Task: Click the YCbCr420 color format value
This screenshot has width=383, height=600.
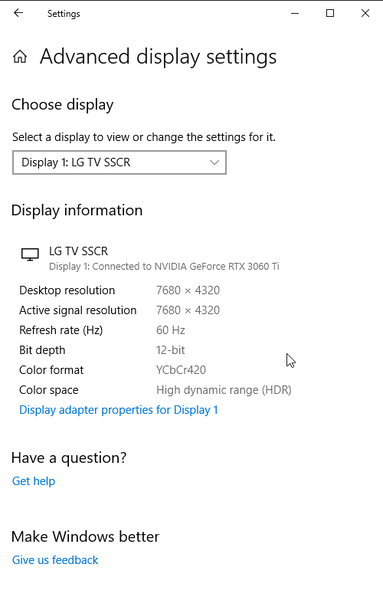Action: click(x=181, y=370)
